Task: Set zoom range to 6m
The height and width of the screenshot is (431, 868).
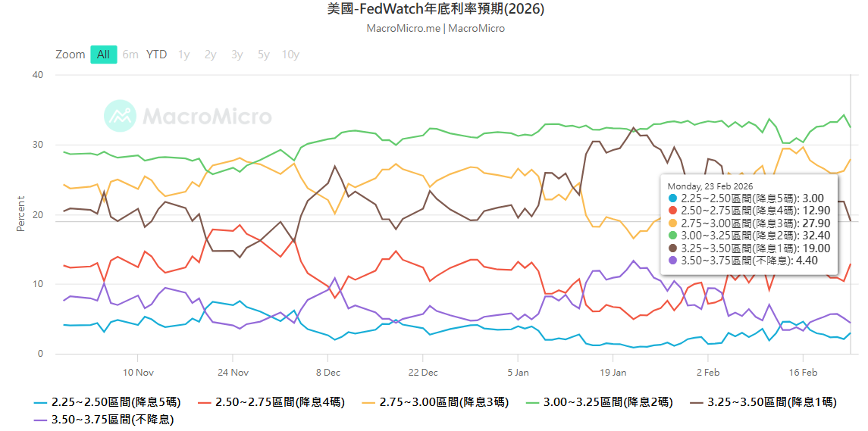Action: coord(130,55)
